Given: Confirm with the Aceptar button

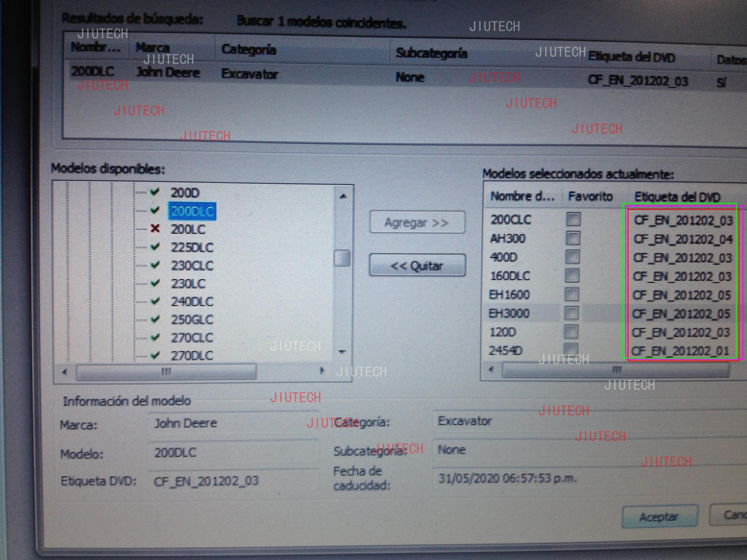Looking at the screenshot, I should 660,517.
